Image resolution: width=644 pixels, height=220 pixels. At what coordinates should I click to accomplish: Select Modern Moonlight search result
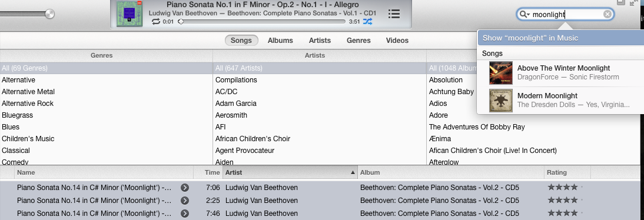[x=560, y=100]
